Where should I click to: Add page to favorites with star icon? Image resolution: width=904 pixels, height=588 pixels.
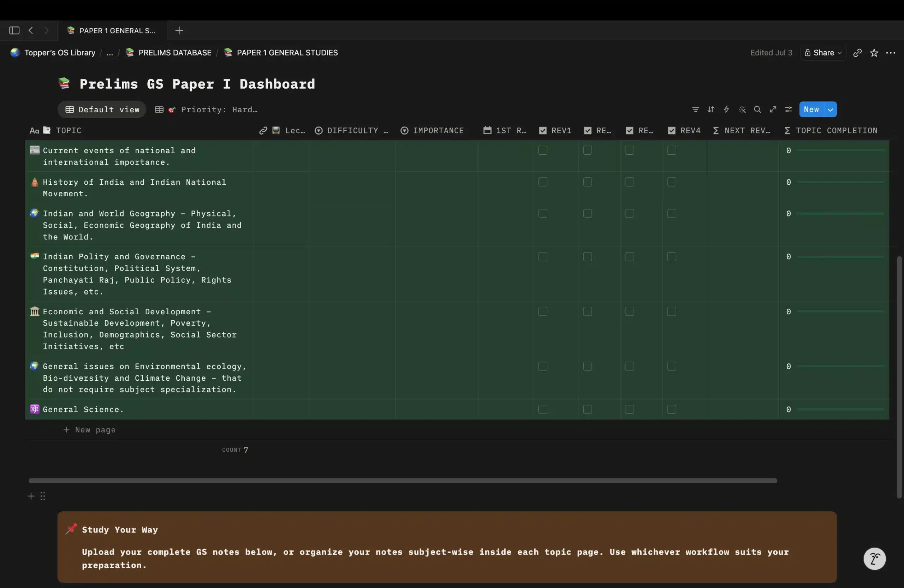[874, 53]
